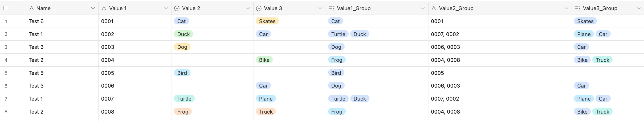
Task: Click the orange Frog tag in row 8
Action: (183, 112)
